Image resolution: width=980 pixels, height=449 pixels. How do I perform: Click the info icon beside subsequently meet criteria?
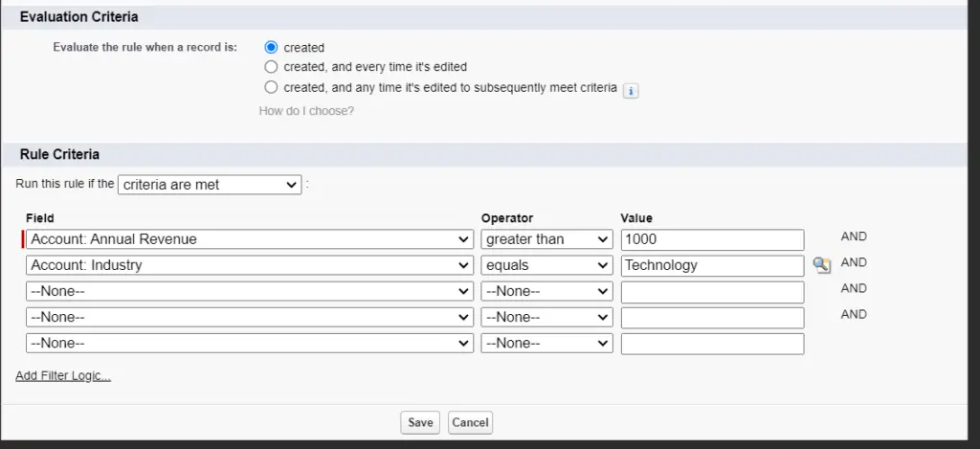coord(631,90)
